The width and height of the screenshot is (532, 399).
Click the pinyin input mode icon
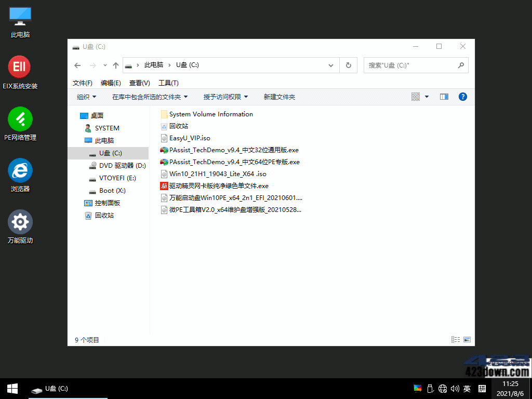click(x=482, y=389)
